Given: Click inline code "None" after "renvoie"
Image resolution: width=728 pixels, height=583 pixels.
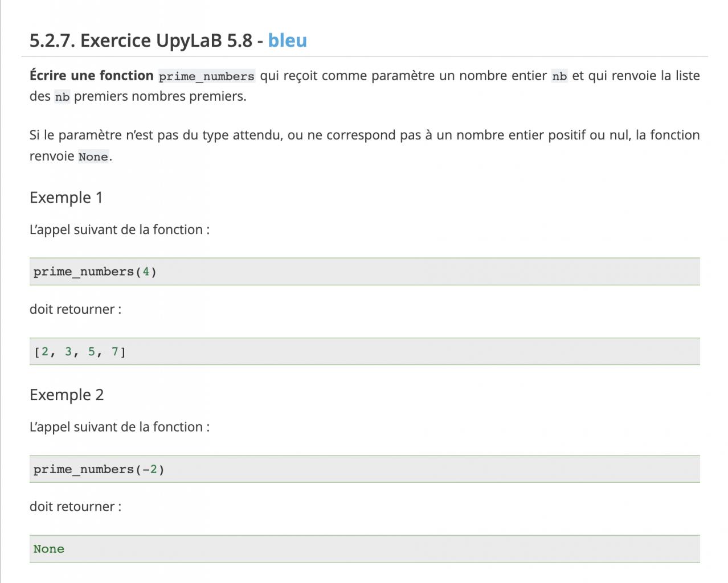Looking at the screenshot, I should click(93, 157).
